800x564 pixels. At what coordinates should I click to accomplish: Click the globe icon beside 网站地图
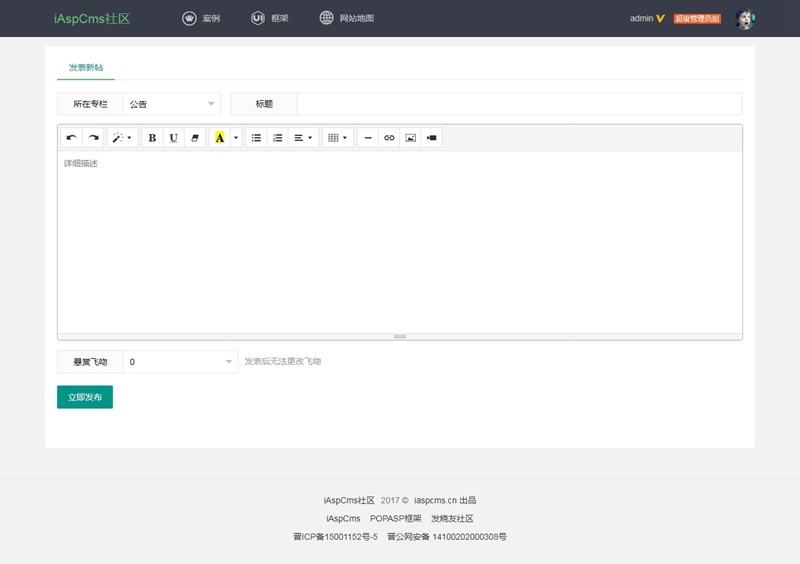coord(327,18)
